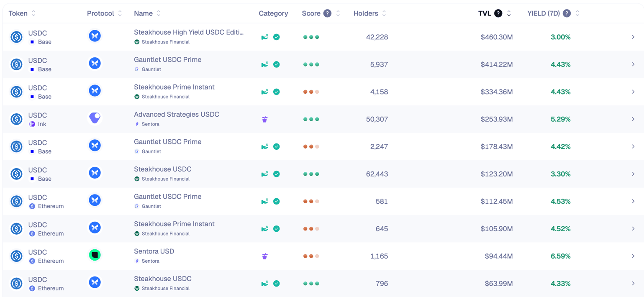Screen dimensions: 644x297
Task: Click Morpho protocol icon in the $112.45M row
Action: (x=95, y=200)
